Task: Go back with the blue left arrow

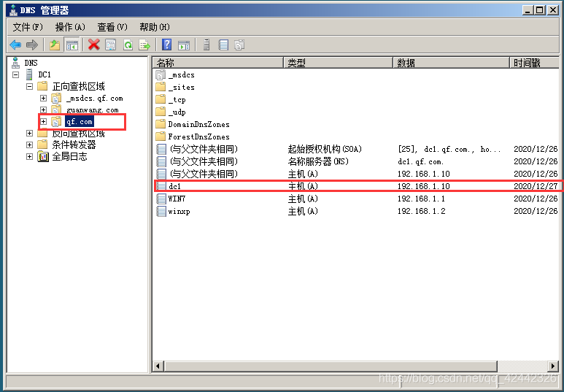Action: click(15, 45)
